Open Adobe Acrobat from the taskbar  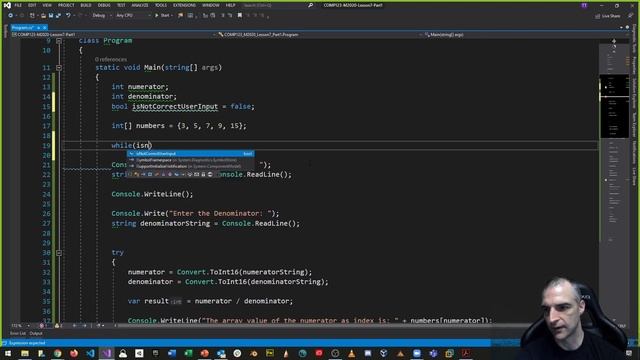pos(466,353)
